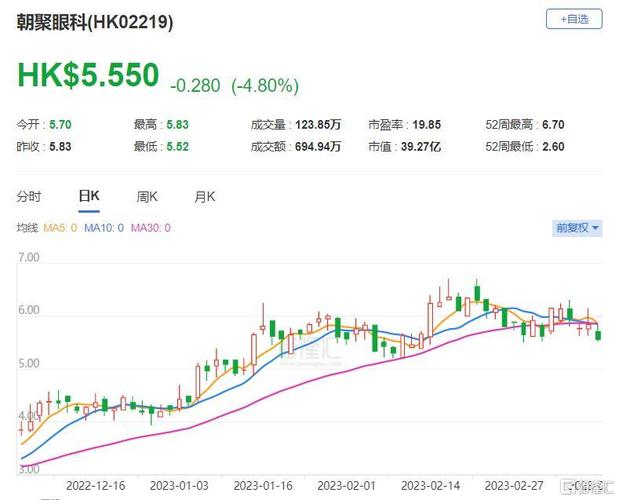This screenshot has width=619, height=500.
Task: Open the 周K weekly chart tab
Action: pyautogui.click(x=147, y=196)
